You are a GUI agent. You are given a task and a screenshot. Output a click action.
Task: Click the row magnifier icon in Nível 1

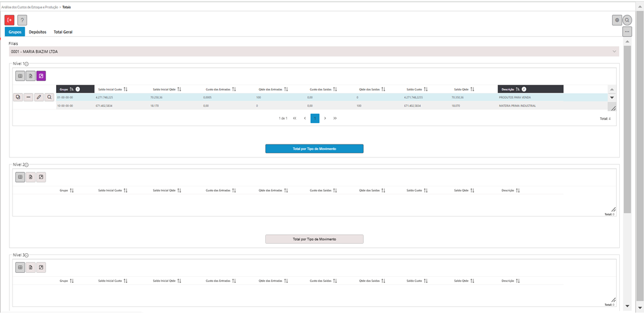50,97
